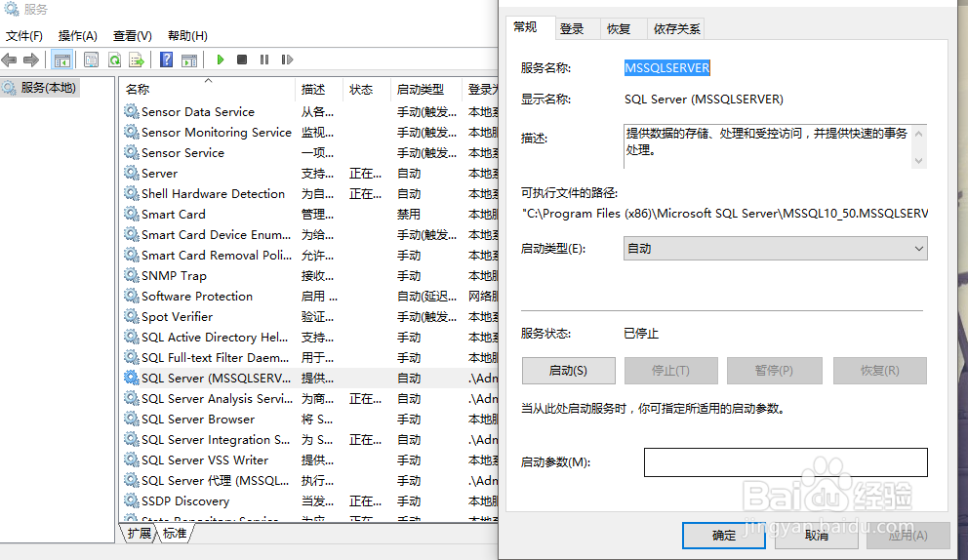Select SQL Active Directory Hel... row

(x=310, y=338)
